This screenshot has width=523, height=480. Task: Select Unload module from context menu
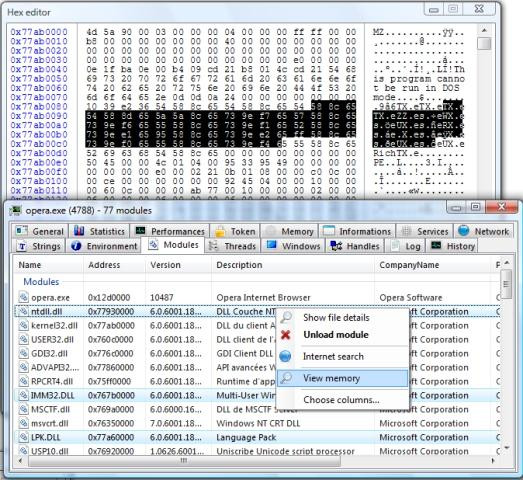[343, 335]
